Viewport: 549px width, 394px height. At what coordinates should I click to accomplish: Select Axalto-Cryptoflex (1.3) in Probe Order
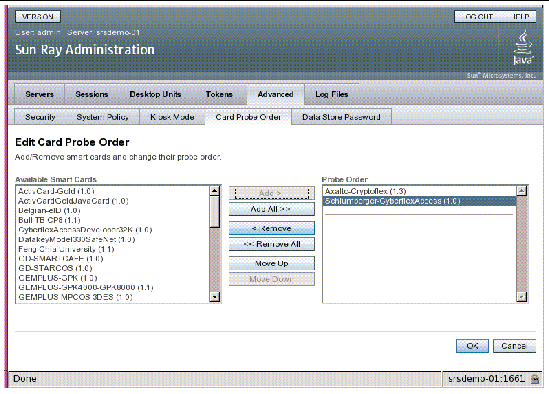coord(419,191)
